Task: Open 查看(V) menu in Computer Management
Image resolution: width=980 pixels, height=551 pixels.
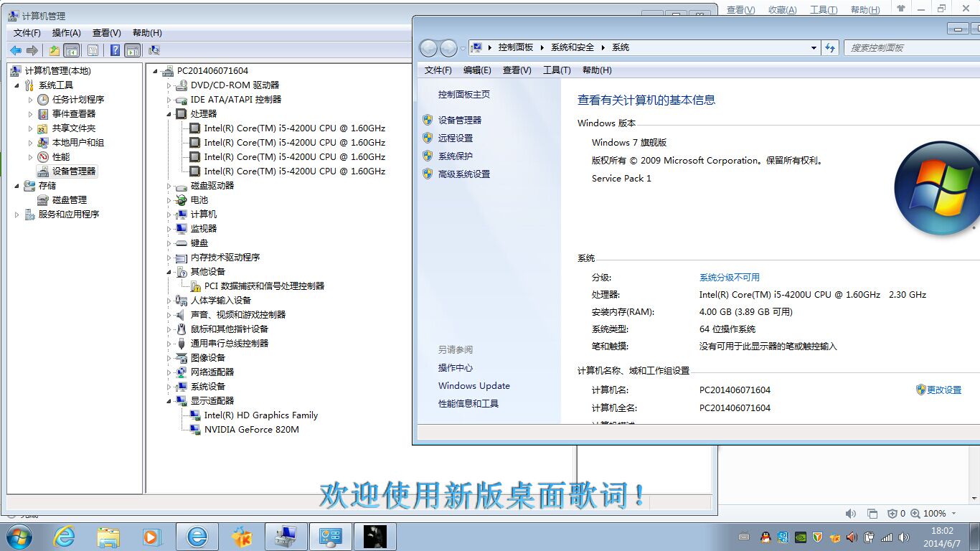Action: (106, 33)
